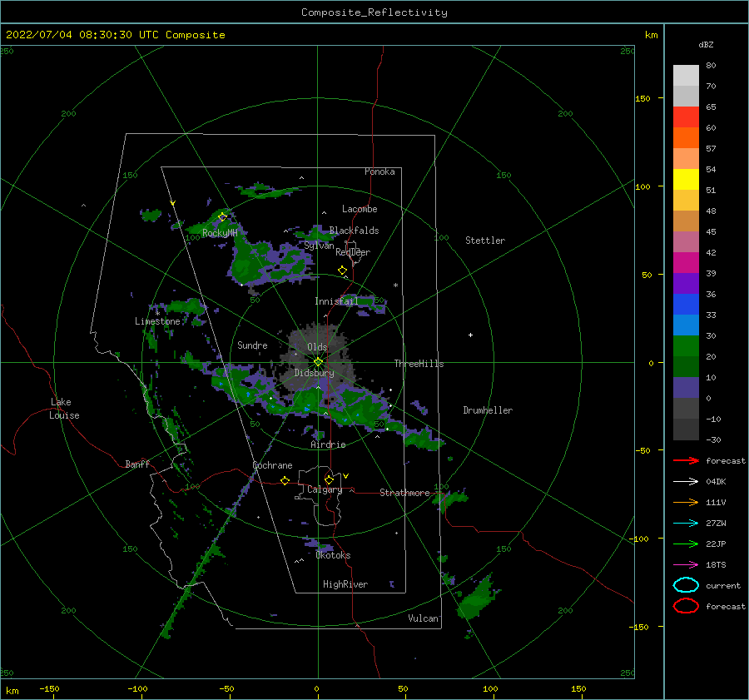The height and width of the screenshot is (700, 749).
Task: Click the Okotoks label
Action: tap(333, 555)
